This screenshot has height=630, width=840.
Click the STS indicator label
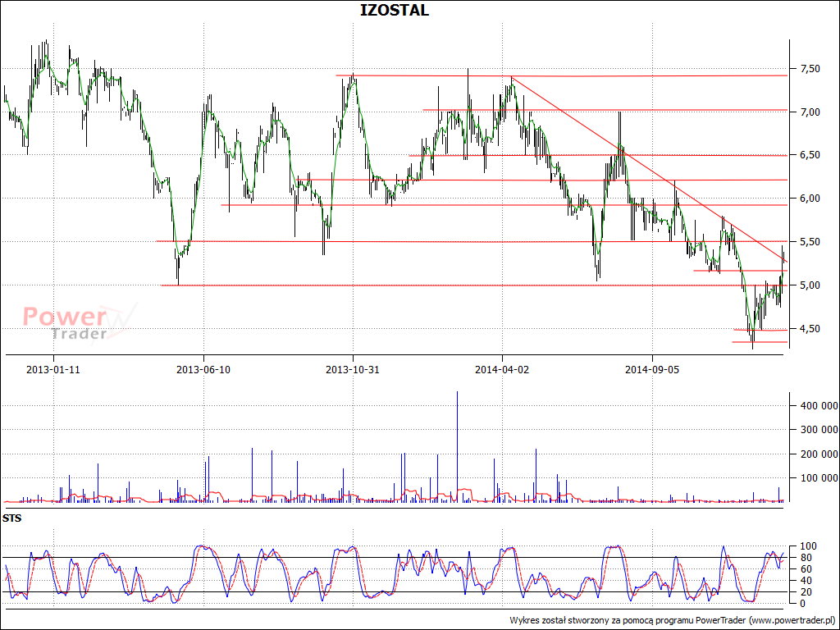[11, 518]
